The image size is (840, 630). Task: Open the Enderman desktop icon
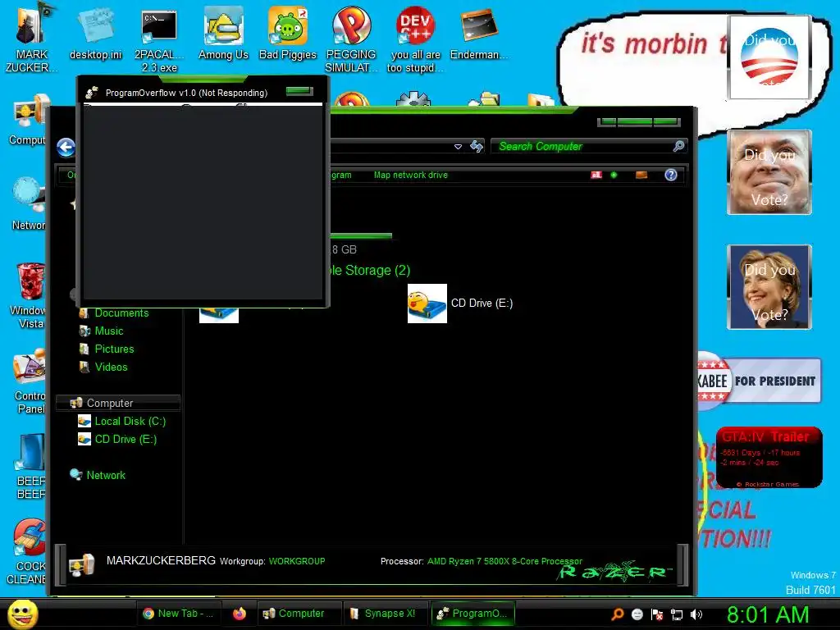[x=478, y=33]
